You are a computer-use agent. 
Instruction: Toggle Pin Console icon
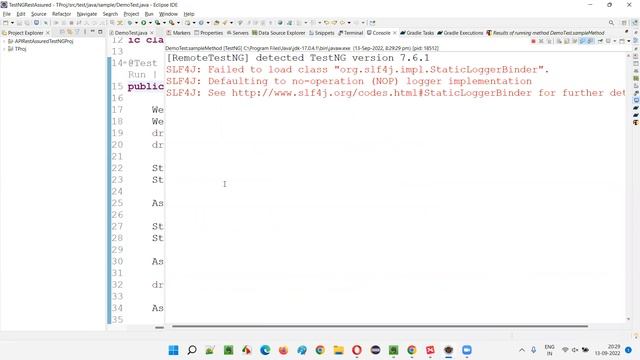(600, 41)
